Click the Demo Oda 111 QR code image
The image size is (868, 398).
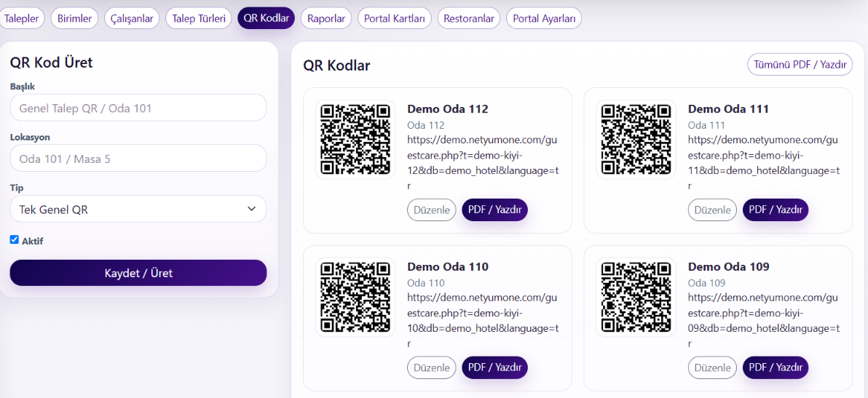pos(636,139)
